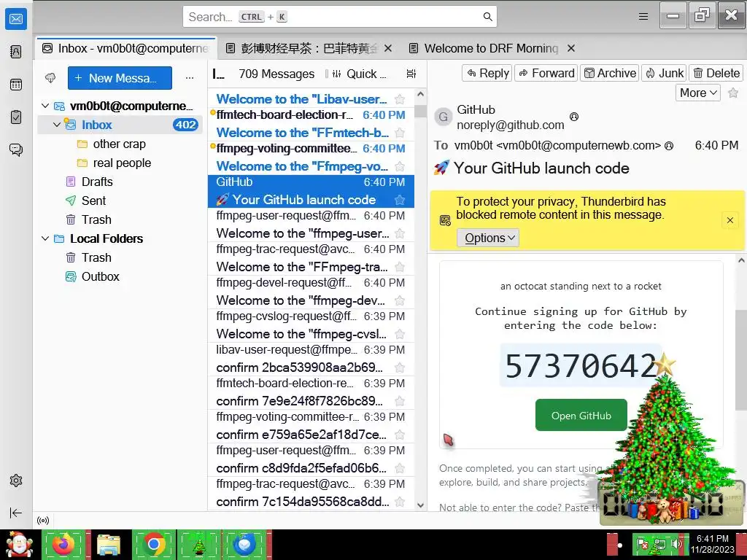
Task: Dismiss the remote content blocked notification
Action: (x=729, y=220)
